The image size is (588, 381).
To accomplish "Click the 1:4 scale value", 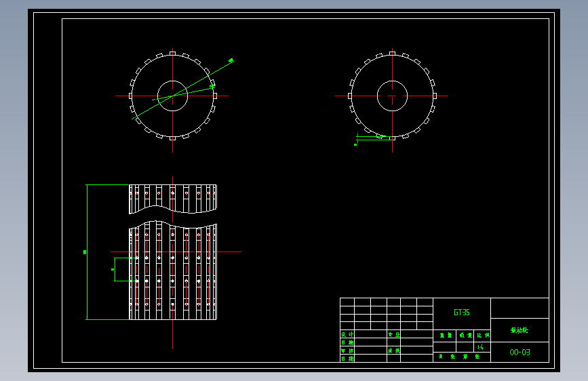I will (481, 347).
